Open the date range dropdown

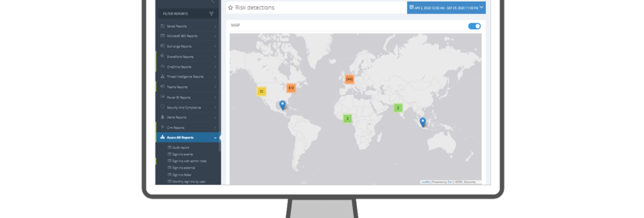(446, 8)
